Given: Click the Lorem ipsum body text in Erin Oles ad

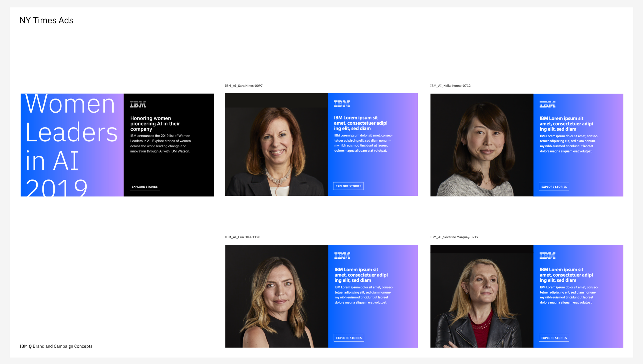Looking at the screenshot, I should click(x=364, y=295).
